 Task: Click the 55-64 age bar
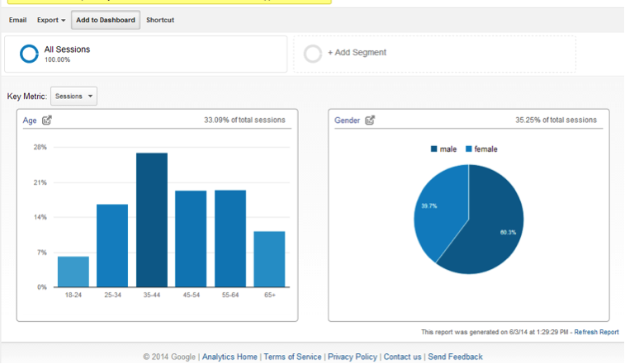(230, 239)
